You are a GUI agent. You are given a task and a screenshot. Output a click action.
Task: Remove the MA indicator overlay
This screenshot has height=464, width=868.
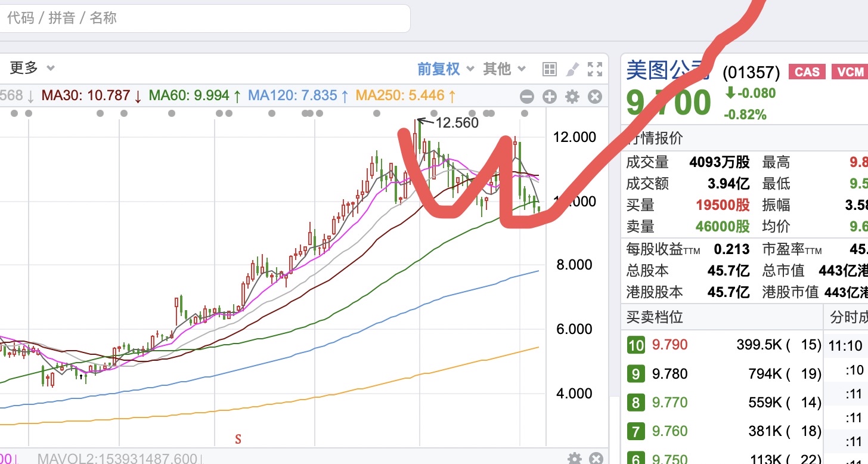coord(595,97)
